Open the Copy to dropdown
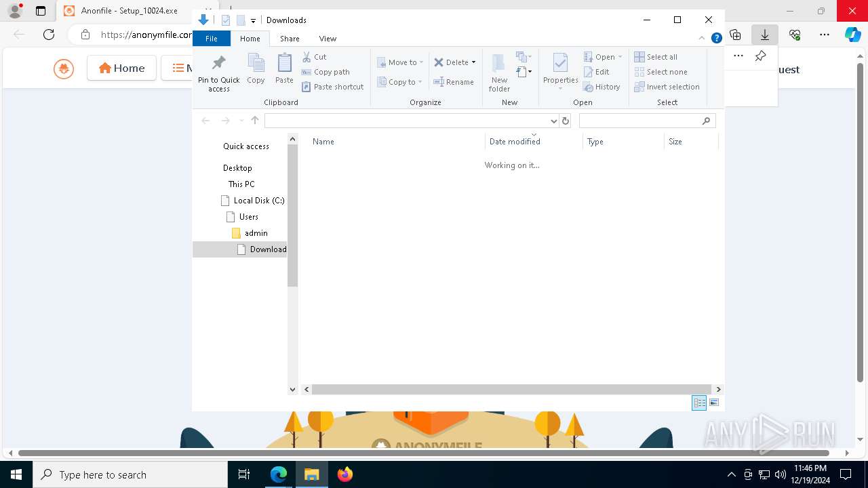The width and height of the screenshot is (868, 488). (399, 82)
